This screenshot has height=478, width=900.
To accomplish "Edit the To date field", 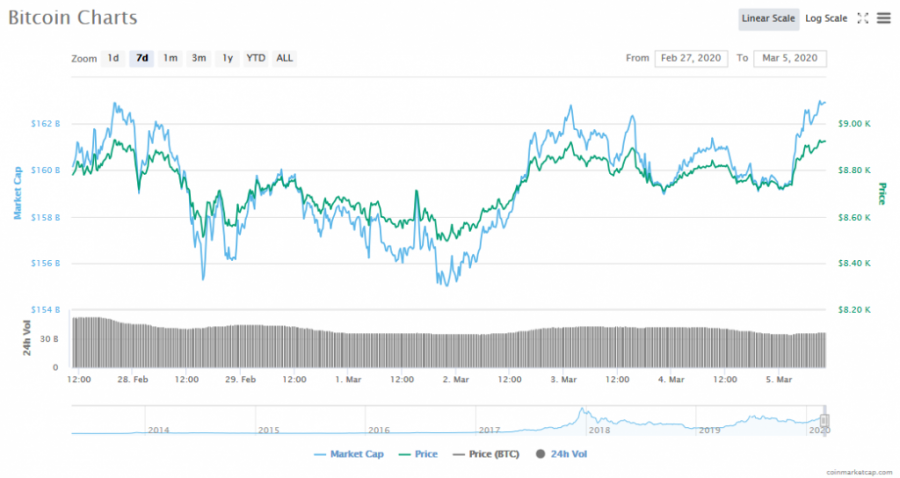I will coord(790,58).
